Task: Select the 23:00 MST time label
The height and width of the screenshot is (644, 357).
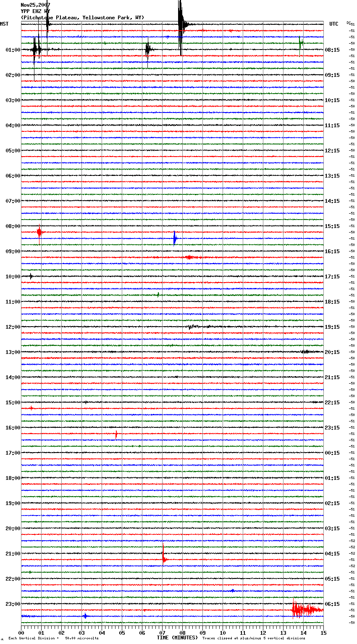Action: (x=13, y=604)
